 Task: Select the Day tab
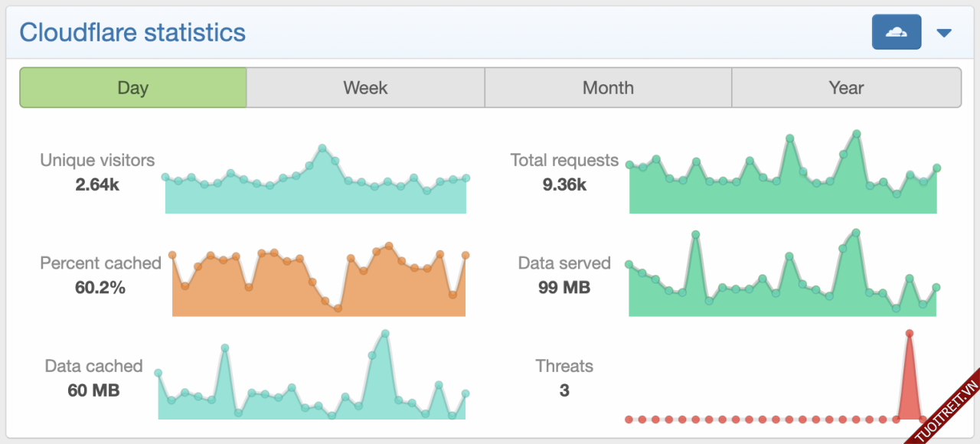(132, 88)
